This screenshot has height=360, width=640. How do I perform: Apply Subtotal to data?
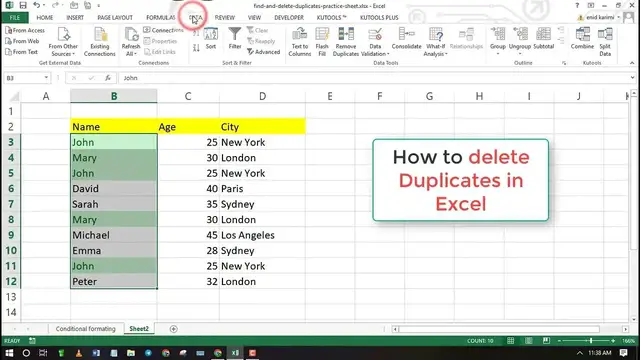[x=543, y=39]
